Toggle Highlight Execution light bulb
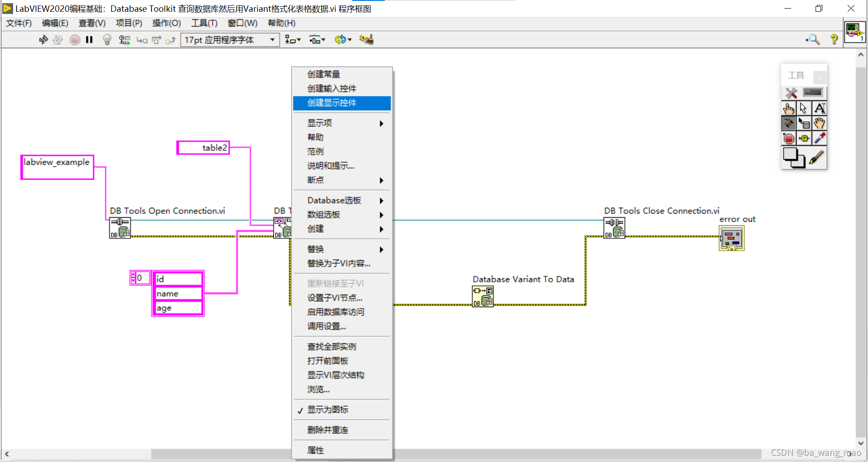The image size is (868, 462). pos(107,40)
